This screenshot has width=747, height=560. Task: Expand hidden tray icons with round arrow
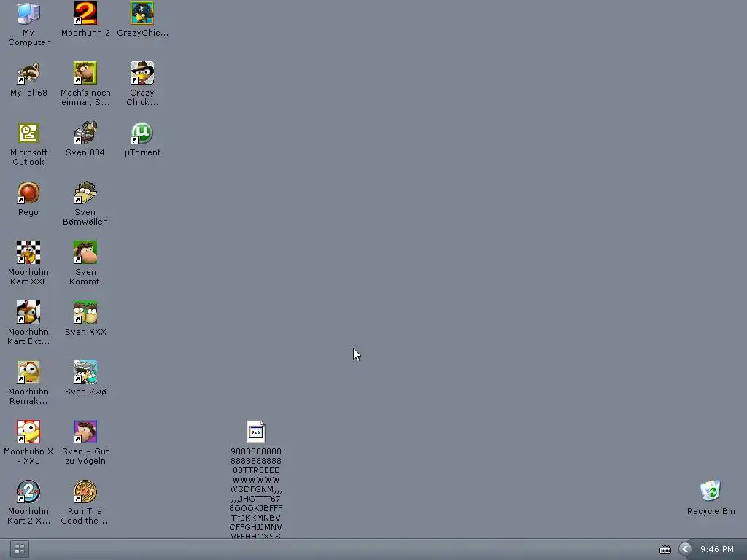tap(685, 549)
